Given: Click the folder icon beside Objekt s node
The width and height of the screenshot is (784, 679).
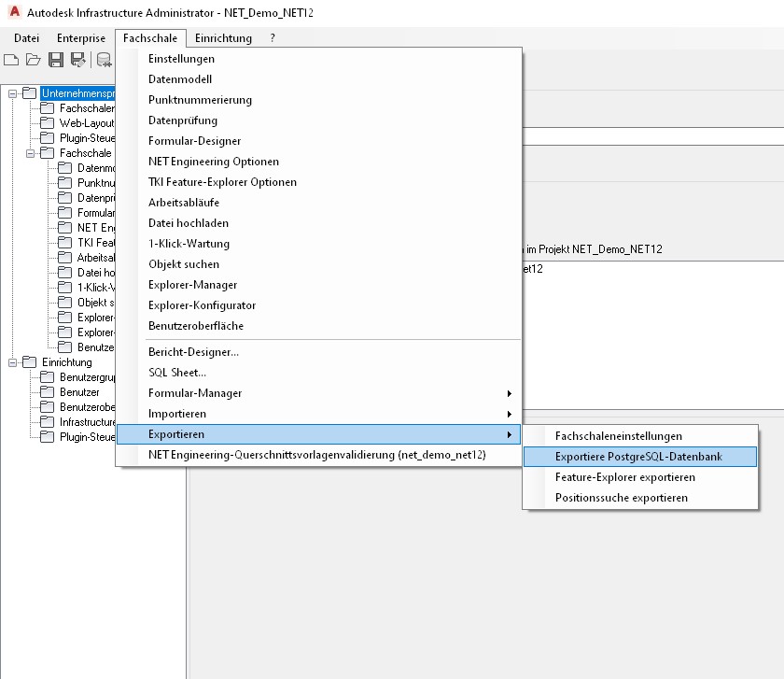Looking at the screenshot, I should (64, 303).
